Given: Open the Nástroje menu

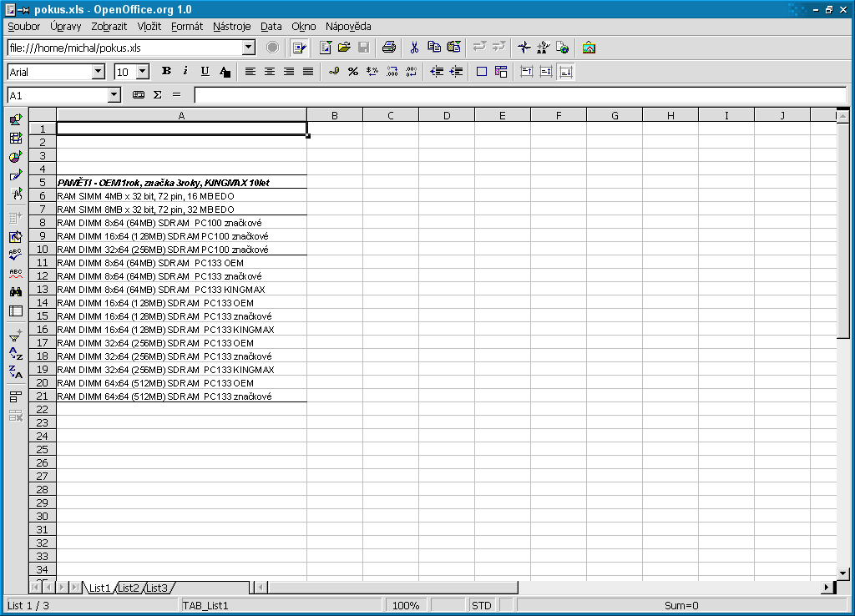Looking at the screenshot, I should point(232,26).
